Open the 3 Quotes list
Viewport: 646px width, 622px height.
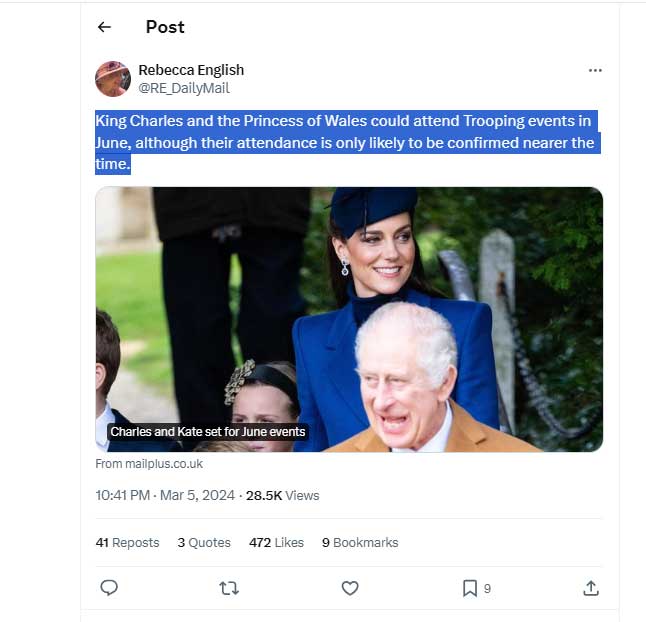click(204, 542)
